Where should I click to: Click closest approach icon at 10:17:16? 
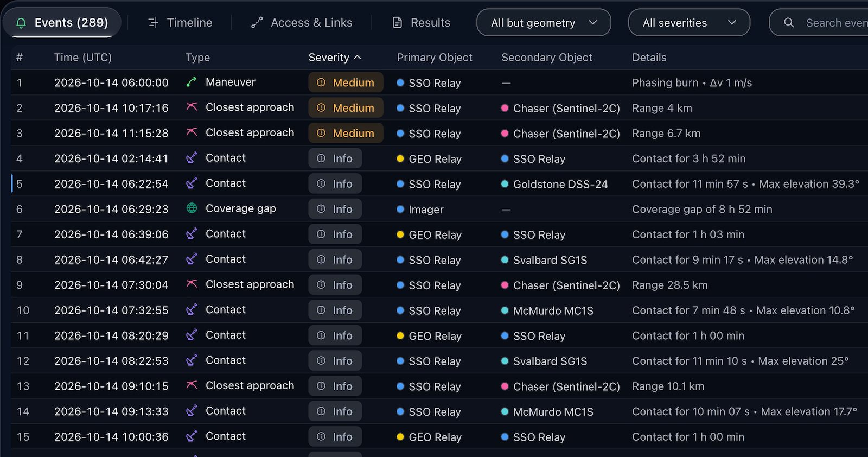tap(192, 107)
